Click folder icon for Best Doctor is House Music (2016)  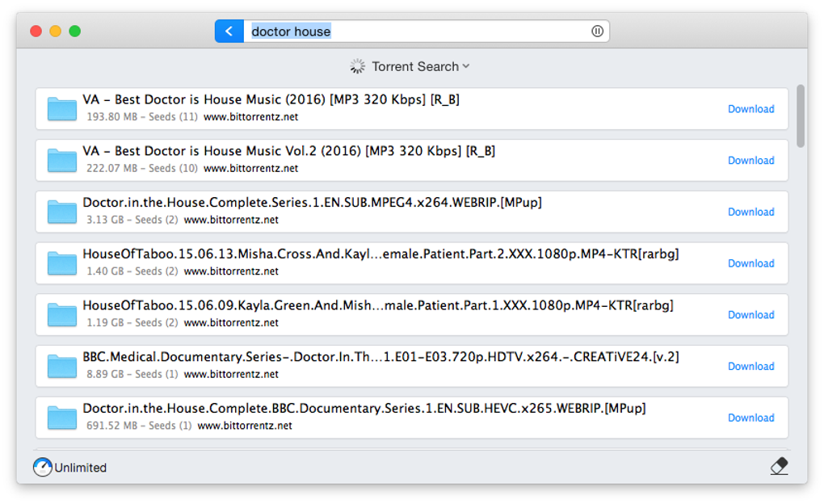click(x=62, y=109)
